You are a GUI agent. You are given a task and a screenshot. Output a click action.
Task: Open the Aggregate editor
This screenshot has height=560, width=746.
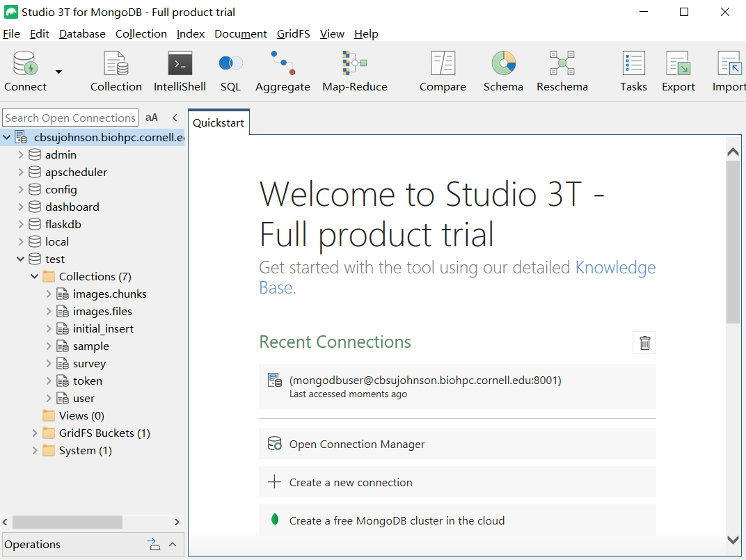tap(283, 72)
